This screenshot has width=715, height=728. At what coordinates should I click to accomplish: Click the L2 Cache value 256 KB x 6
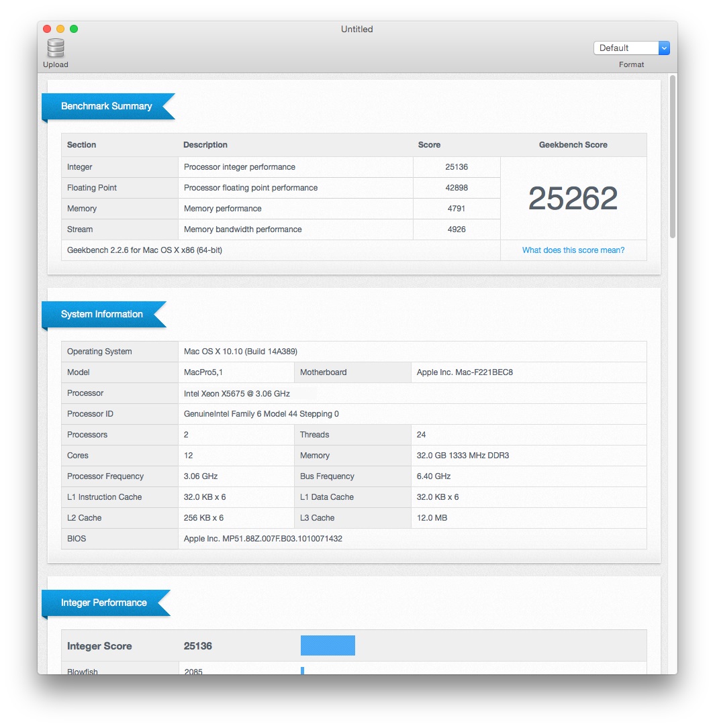[203, 518]
